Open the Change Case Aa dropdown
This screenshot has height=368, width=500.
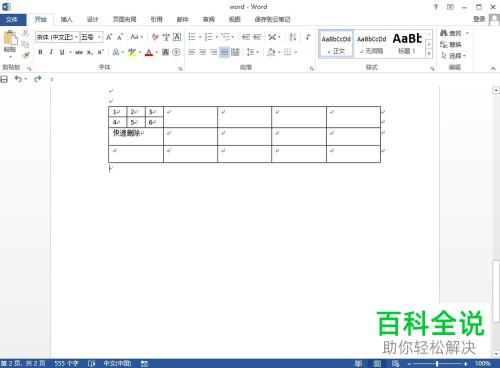(x=137, y=37)
